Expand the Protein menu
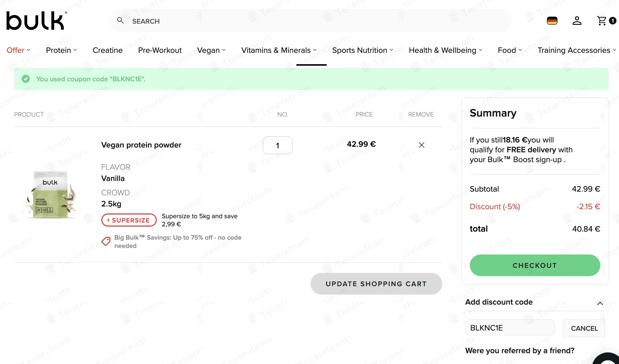This screenshot has height=364, width=619. coord(61,50)
